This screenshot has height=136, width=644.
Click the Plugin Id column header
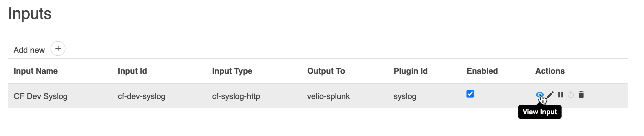click(x=410, y=71)
